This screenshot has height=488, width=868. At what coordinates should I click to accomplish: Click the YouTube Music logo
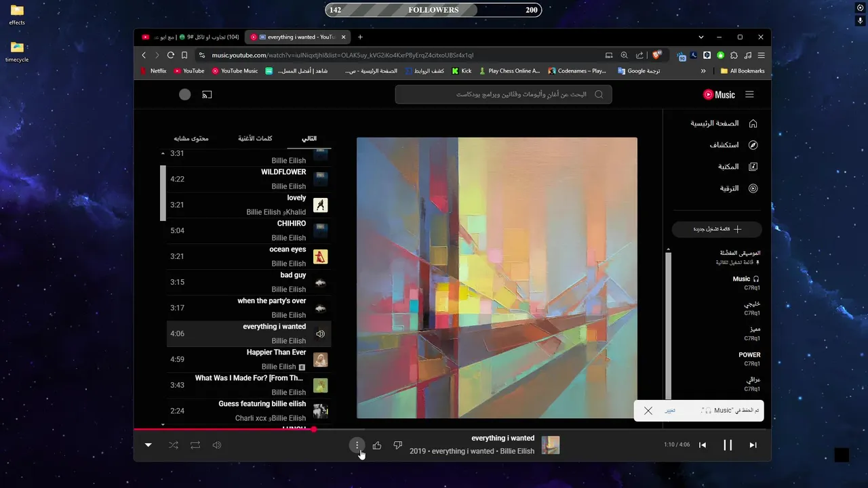[719, 95]
